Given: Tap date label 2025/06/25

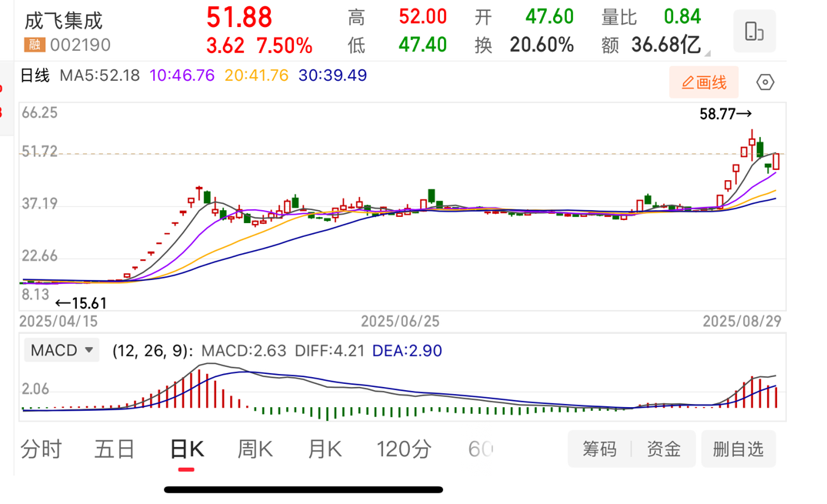Looking at the screenshot, I should pyautogui.click(x=400, y=322).
